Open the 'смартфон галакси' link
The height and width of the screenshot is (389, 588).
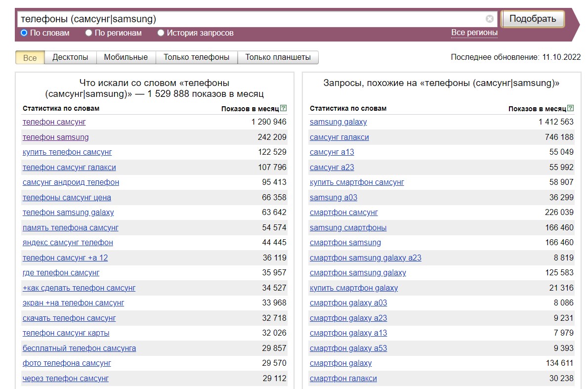(343, 379)
